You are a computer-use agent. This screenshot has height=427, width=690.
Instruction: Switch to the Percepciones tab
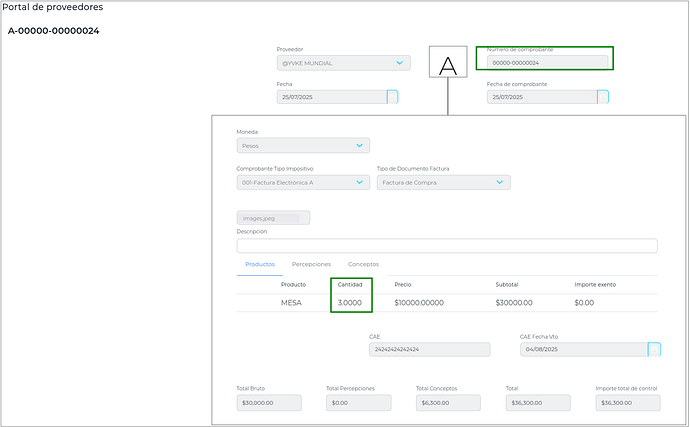click(311, 264)
